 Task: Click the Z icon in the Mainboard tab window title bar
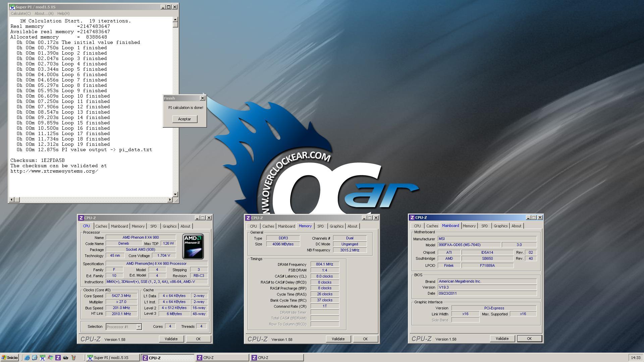click(412, 218)
